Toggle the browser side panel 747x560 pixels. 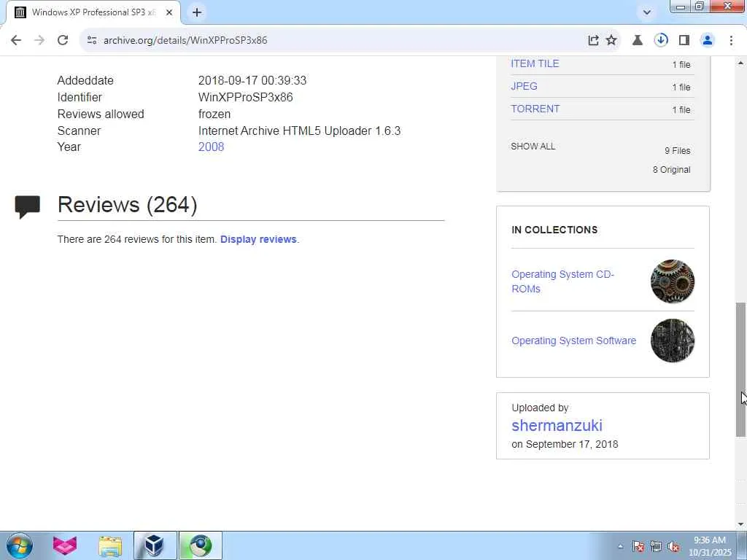(684, 41)
